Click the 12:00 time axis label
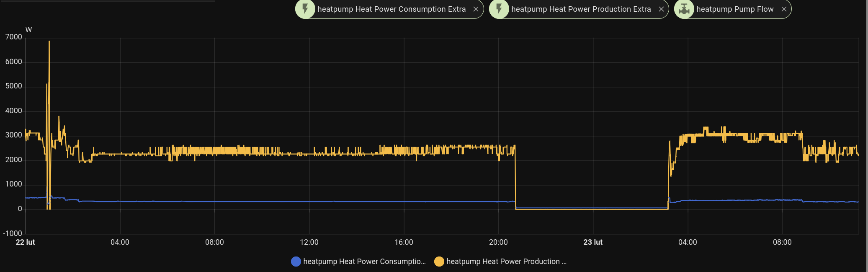This screenshot has height=272, width=868. (309, 242)
